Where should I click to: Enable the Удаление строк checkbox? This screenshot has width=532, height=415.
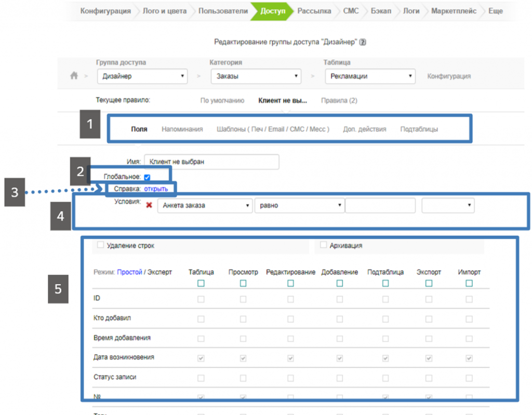pyautogui.click(x=100, y=245)
